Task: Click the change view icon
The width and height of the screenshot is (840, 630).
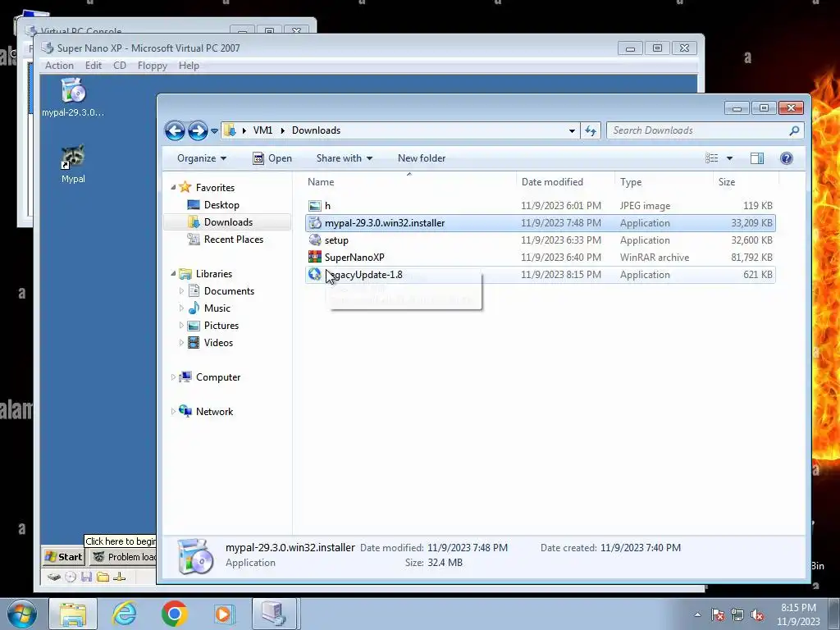Action: [x=711, y=158]
